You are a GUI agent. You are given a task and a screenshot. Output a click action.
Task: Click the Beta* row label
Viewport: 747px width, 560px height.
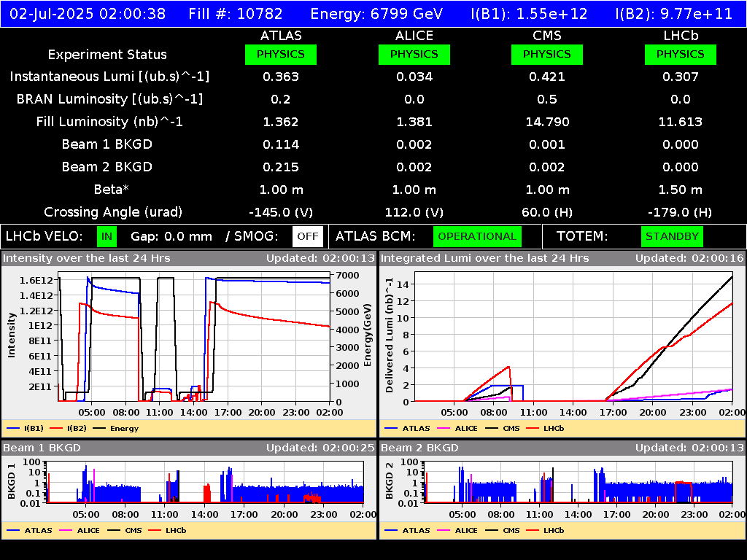(x=112, y=190)
